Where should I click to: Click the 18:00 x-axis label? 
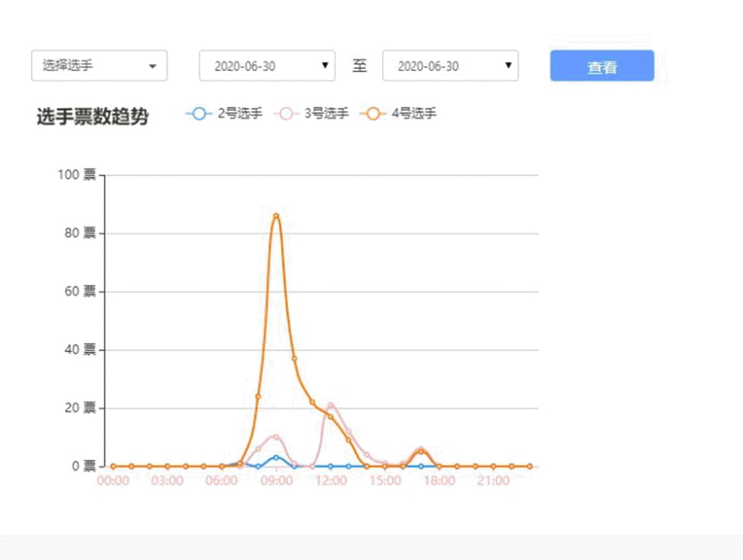(439, 481)
